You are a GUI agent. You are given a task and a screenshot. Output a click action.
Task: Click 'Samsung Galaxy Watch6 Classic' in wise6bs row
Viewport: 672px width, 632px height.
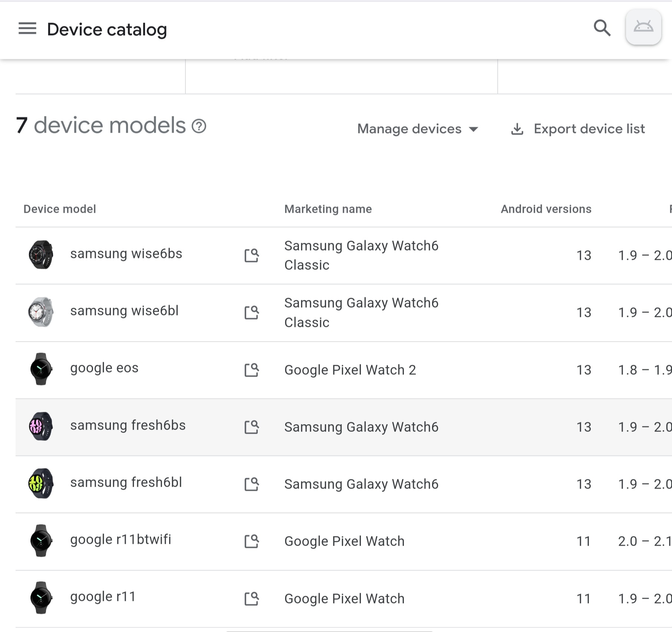[361, 255]
